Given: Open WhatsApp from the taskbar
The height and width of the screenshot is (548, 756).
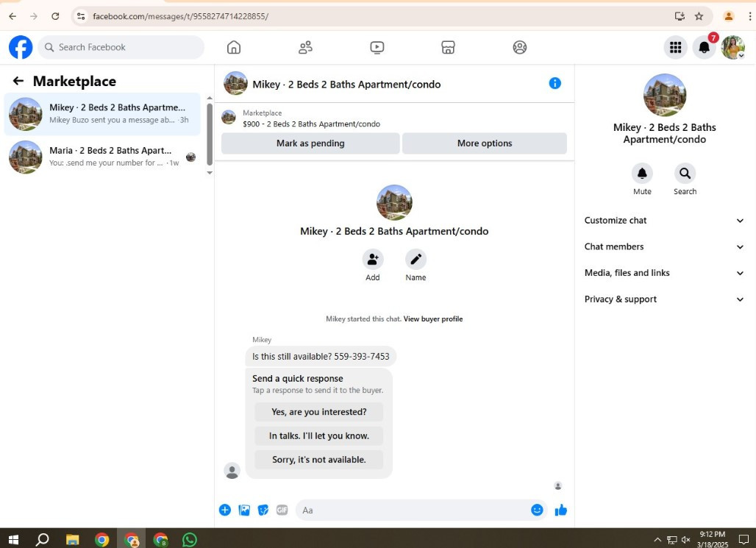Looking at the screenshot, I should click(190, 539).
